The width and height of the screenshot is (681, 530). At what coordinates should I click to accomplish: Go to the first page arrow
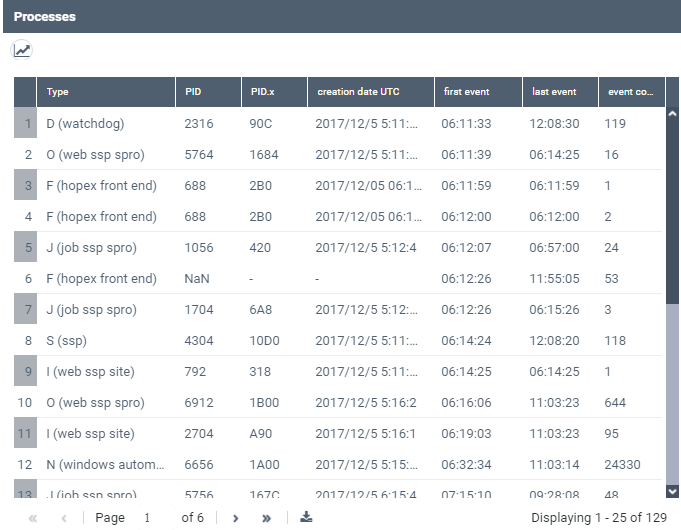click(33, 518)
